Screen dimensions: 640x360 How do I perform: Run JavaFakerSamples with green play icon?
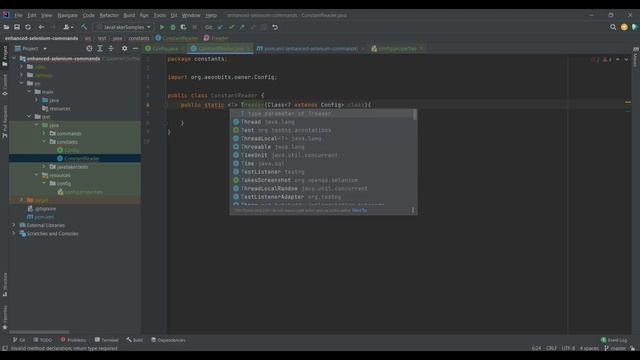click(x=162, y=27)
